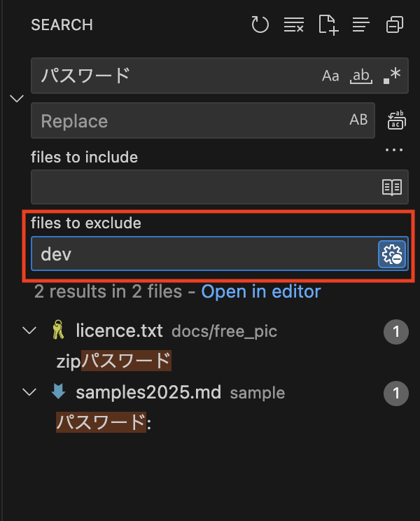
Task: Collapse licence.txt result group
Action: point(29,331)
